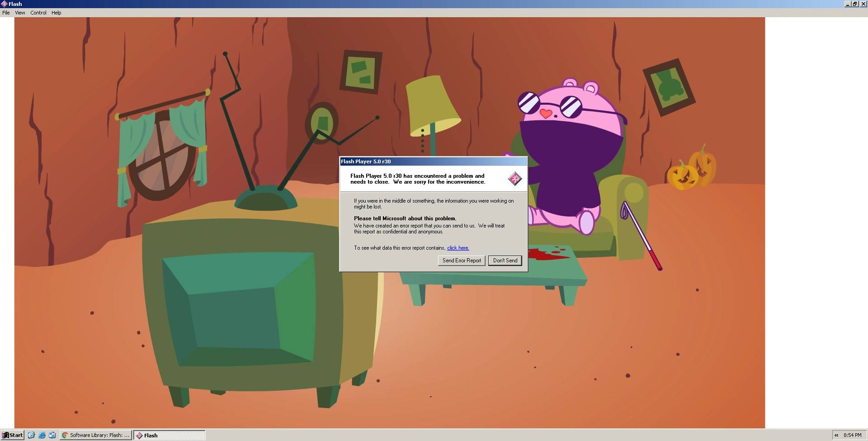Open the Control menu
868x441 pixels.
click(x=38, y=13)
